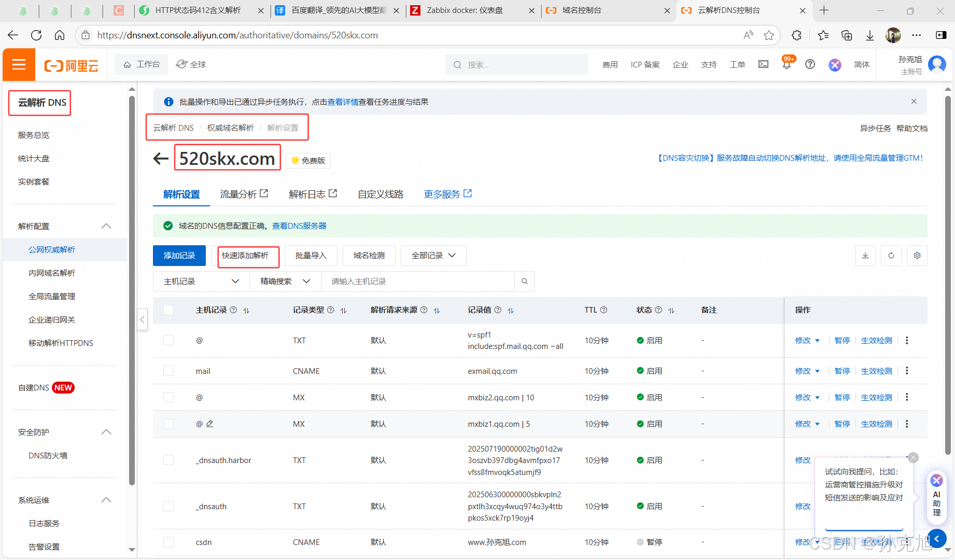
Task: Open 全局流量管理 in sidebar
Action: [x=52, y=296]
